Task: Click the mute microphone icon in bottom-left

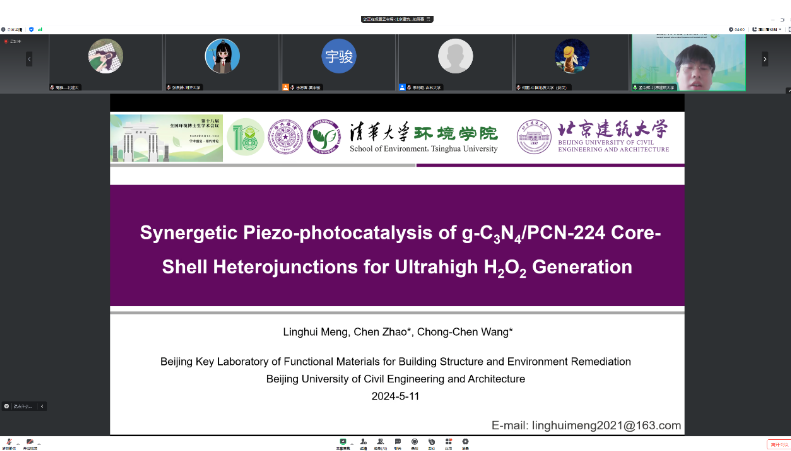Action: pyautogui.click(x=8, y=442)
